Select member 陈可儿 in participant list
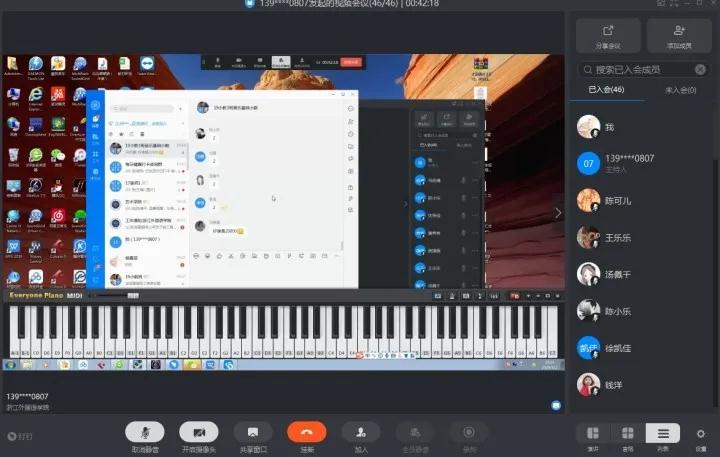The image size is (720, 457). coord(618,200)
